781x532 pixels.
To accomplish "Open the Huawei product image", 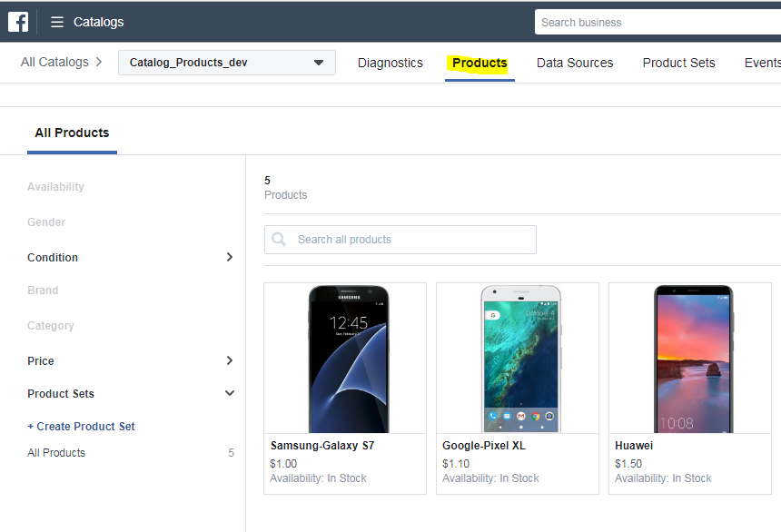I will (693, 359).
